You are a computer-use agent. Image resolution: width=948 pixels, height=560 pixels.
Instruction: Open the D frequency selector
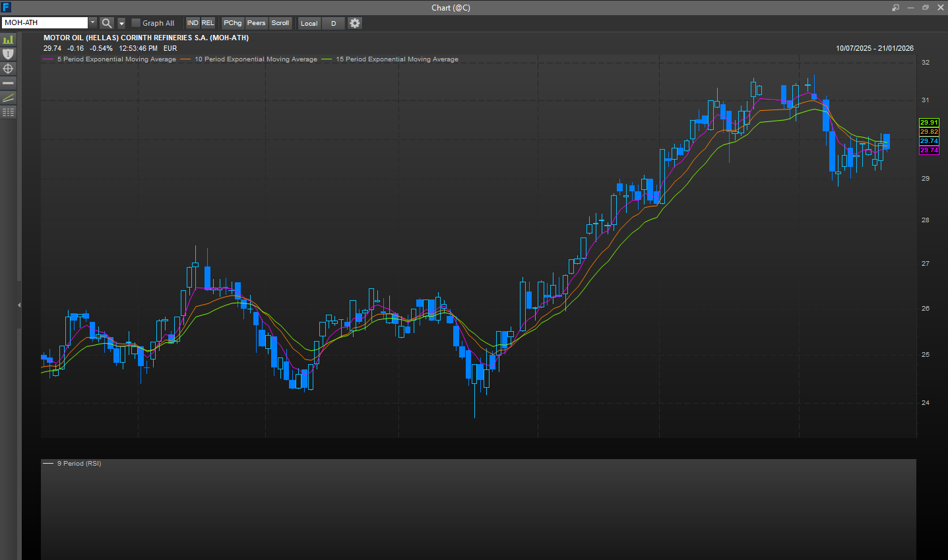pyautogui.click(x=333, y=23)
